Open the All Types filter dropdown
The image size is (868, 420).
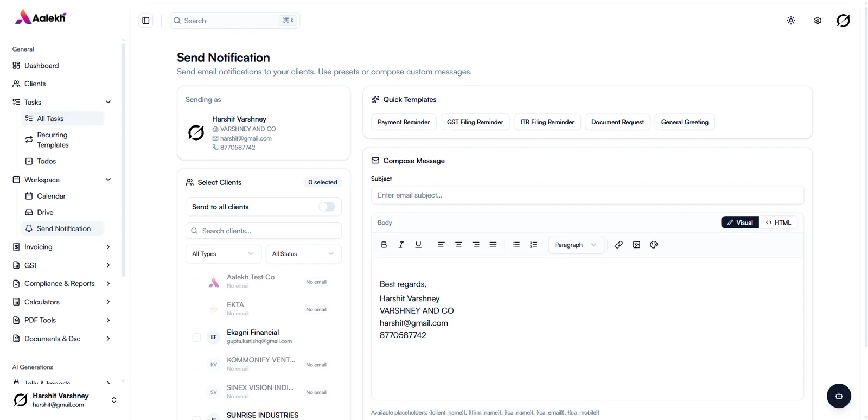coord(223,254)
